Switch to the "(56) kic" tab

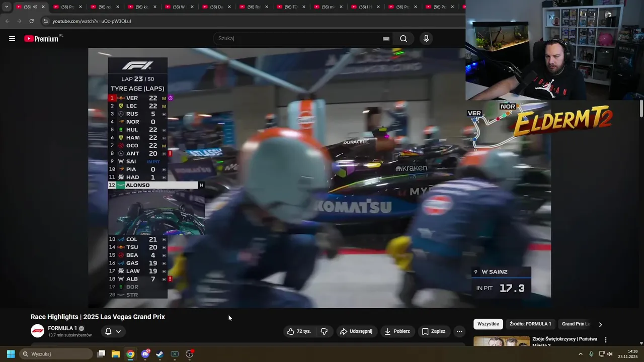pos(142,7)
